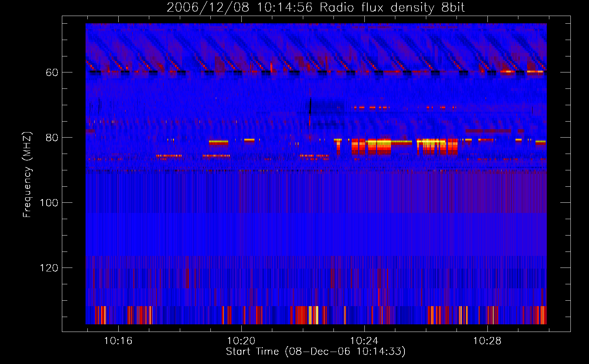Click the 10:28 time tick label
The image size is (589, 364).
click(x=487, y=341)
